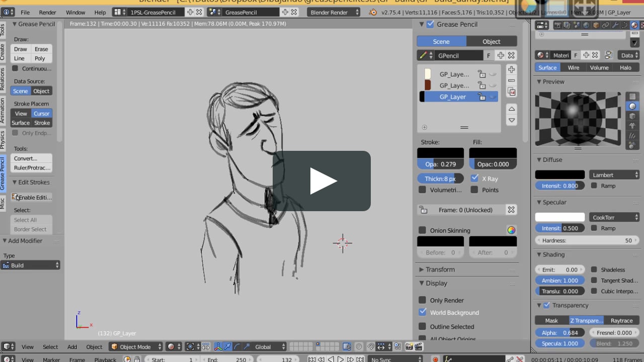The height and width of the screenshot is (362, 644).
Task: Choose the cube preview type
Action: pos(632,116)
